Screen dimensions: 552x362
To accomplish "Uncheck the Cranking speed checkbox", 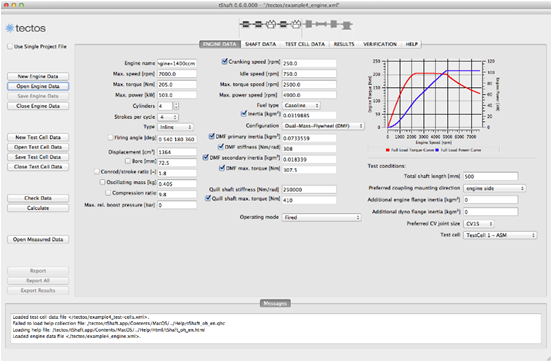I will pos(225,62).
